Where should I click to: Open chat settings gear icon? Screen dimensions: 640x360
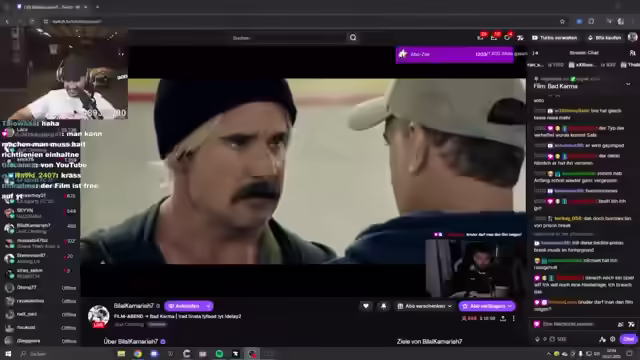pyautogui.click(x=613, y=339)
